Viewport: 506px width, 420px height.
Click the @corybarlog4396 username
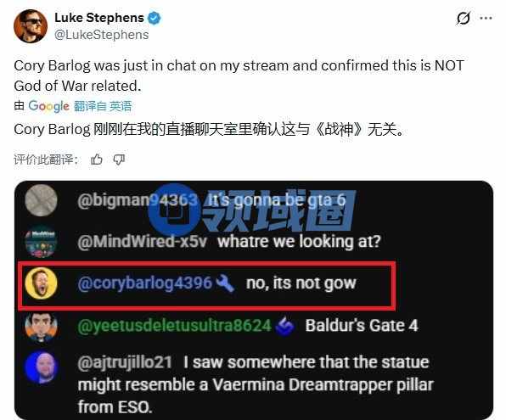145,283
